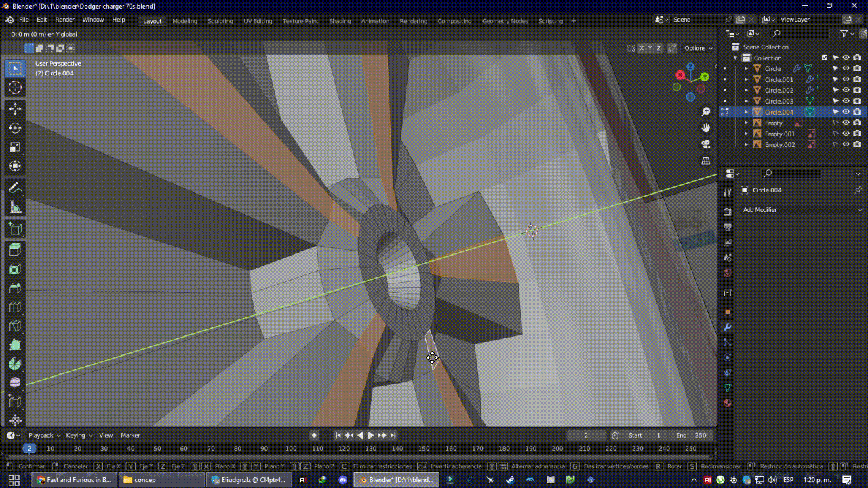Click the pan view hand icon
This screenshot has width=868, height=488.
[x=706, y=127]
